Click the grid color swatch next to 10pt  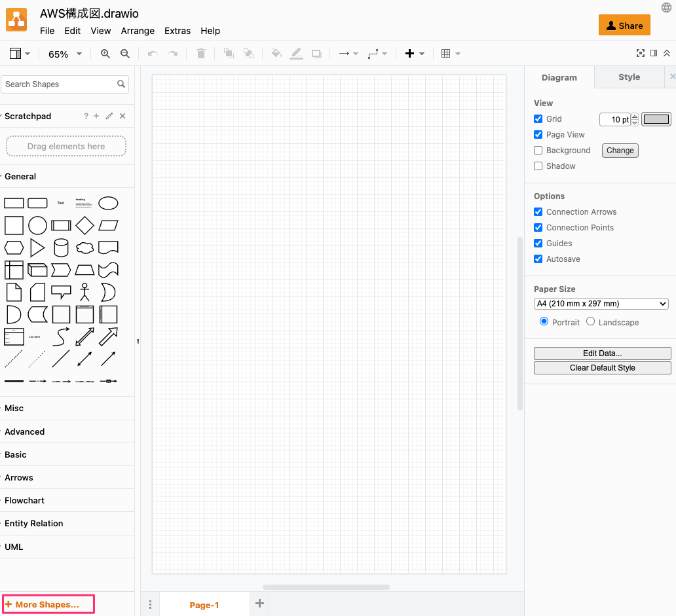tap(656, 119)
